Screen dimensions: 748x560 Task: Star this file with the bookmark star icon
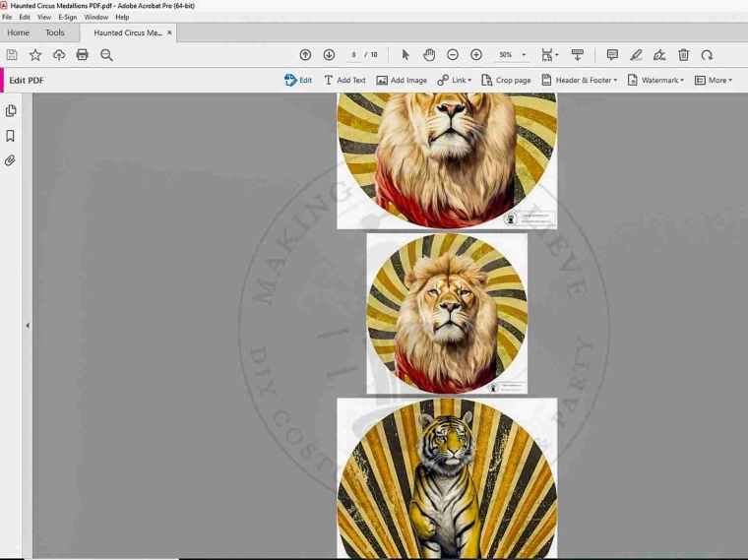pyautogui.click(x=35, y=55)
